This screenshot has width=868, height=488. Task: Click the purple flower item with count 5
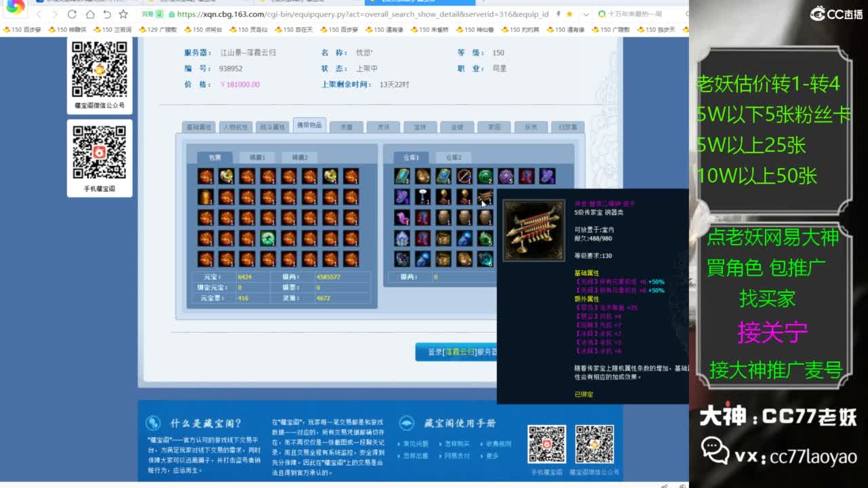[x=506, y=176]
